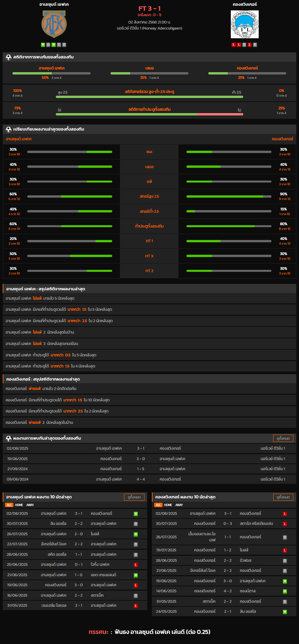Click league name 'Norway Adeccoligaen' text
The image size is (299, 644).
[162, 28]
